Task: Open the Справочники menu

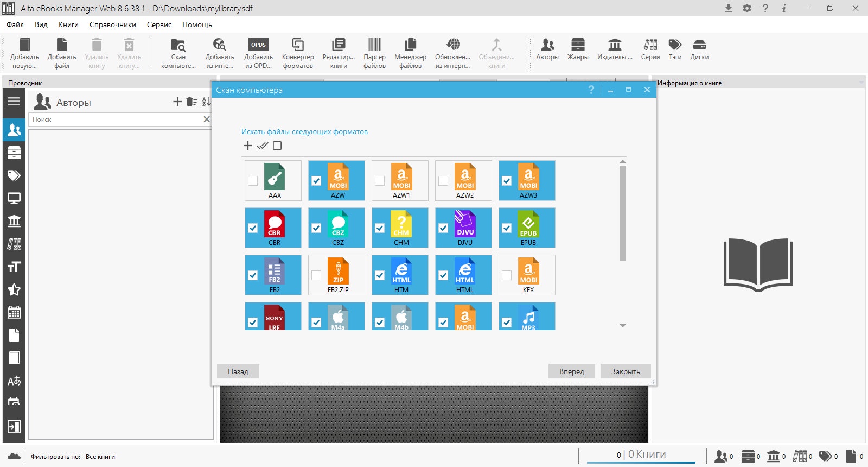Action: coord(113,24)
